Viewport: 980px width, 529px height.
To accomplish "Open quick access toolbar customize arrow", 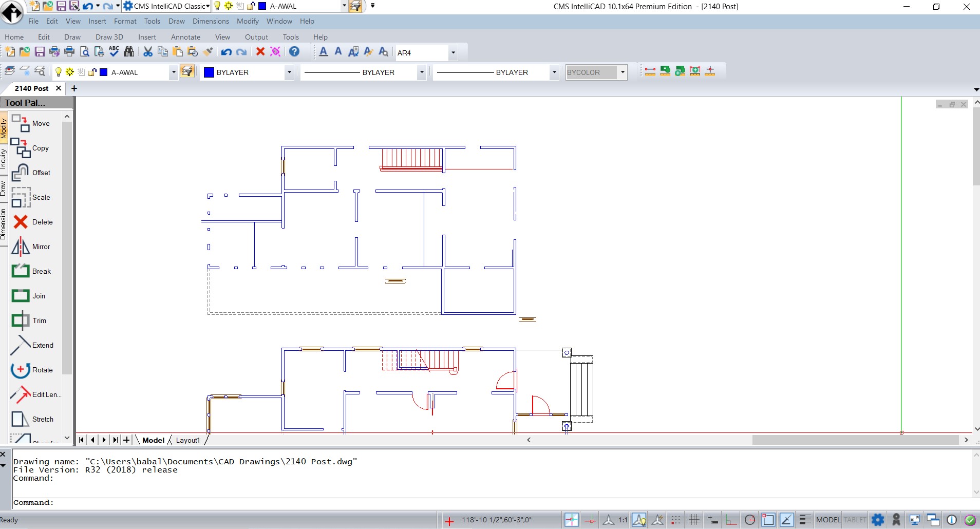I will coord(373,6).
